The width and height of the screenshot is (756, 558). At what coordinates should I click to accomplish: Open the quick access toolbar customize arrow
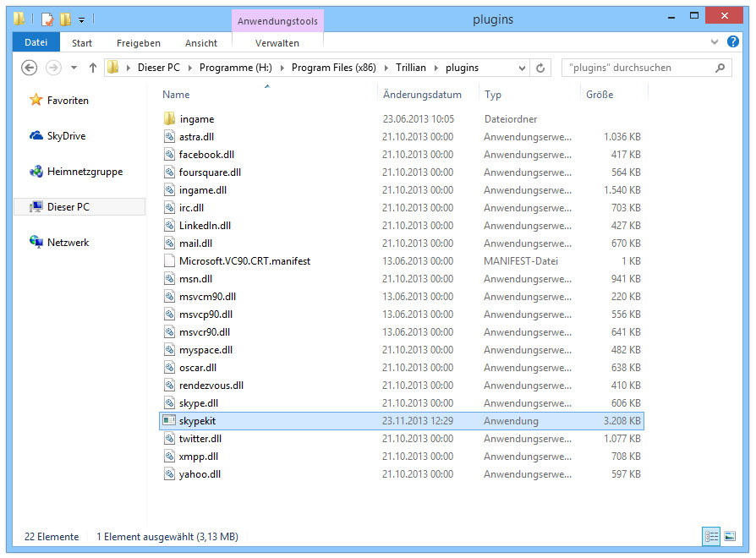[81, 20]
